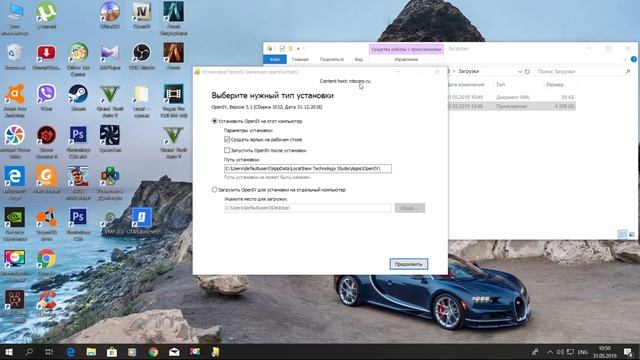Click the help icon in the Explorer ribbon
This screenshot has width=640, height=360.
633,60
